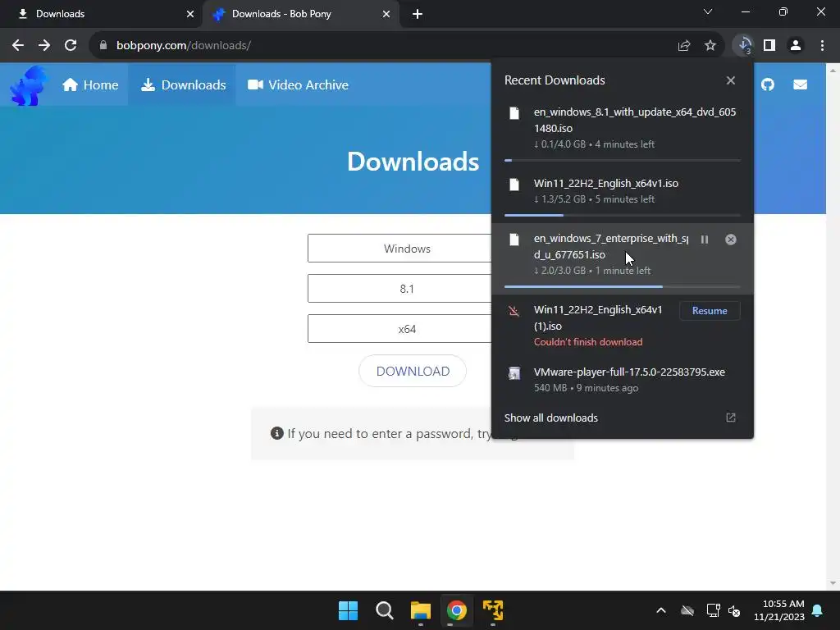
Task: Click the OneDrive cloud tray icon
Action: tap(687, 610)
